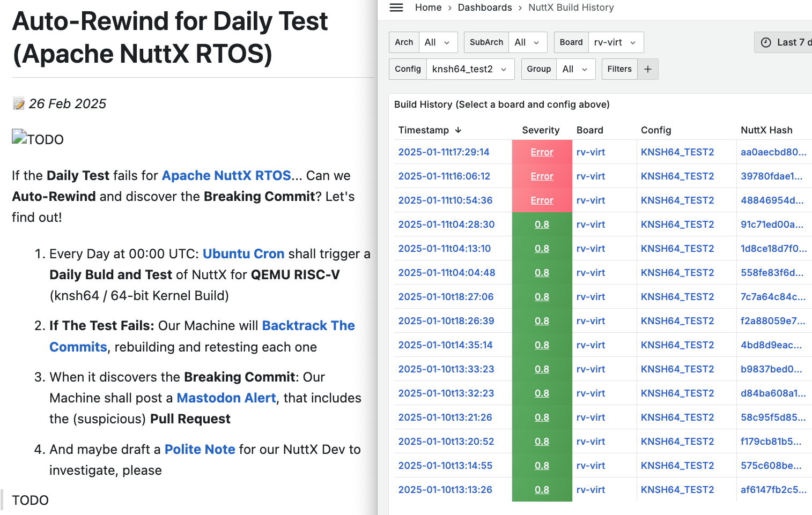Viewport: 812px width, 515px height.
Task: Open the Arch dropdown set to All
Action: click(x=437, y=42)
